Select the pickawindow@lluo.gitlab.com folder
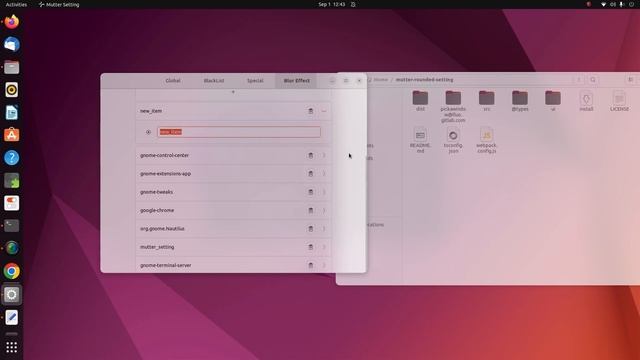 (453, 107)
